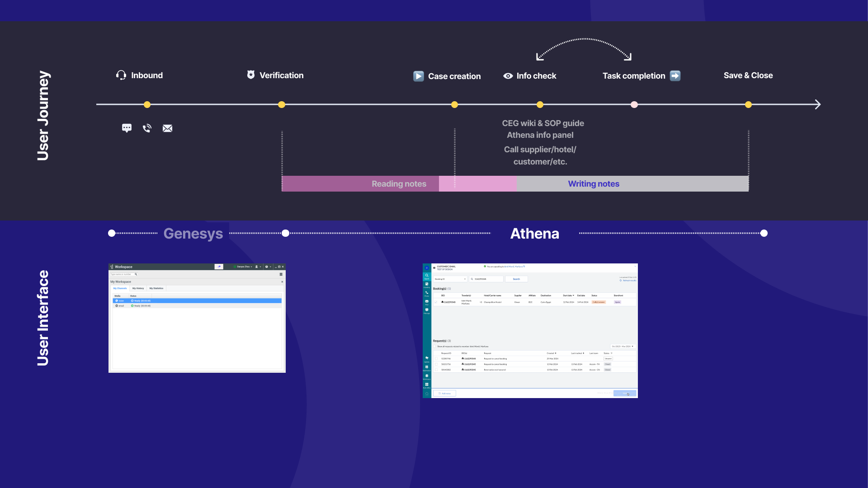Viewport: 868px width, 488px height.
Task: Click the Task completion timeline dot
Action: tap(634, 105)
